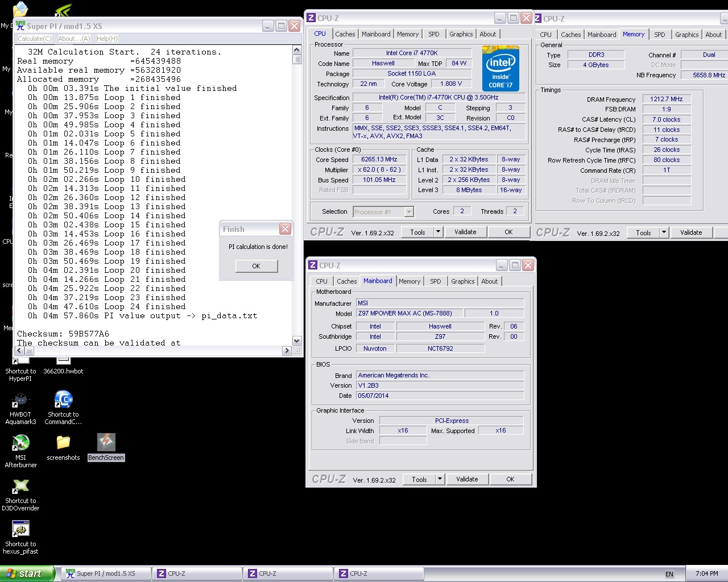Click the Core Voltage 1.808 V value

click(x=450, y=84)
